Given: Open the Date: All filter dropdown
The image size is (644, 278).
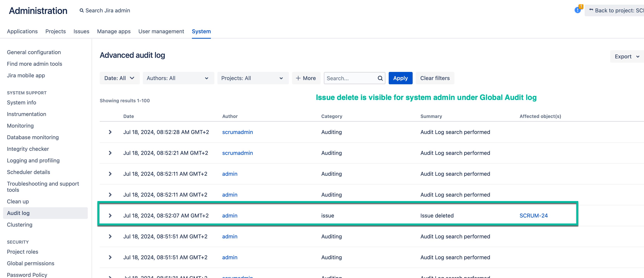Looking at the screenshot, I should [119, 78].
